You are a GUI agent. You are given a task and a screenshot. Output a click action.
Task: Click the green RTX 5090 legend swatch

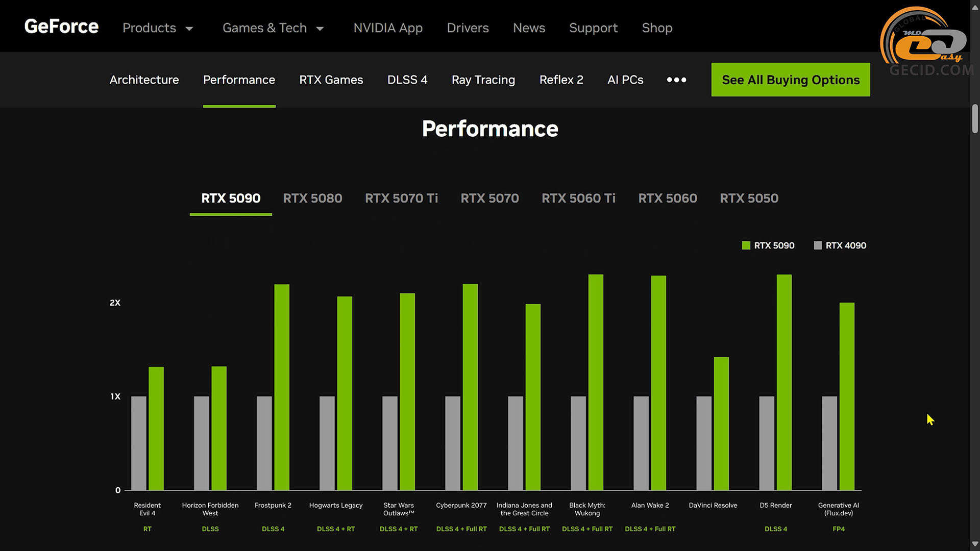coord(746,245)
